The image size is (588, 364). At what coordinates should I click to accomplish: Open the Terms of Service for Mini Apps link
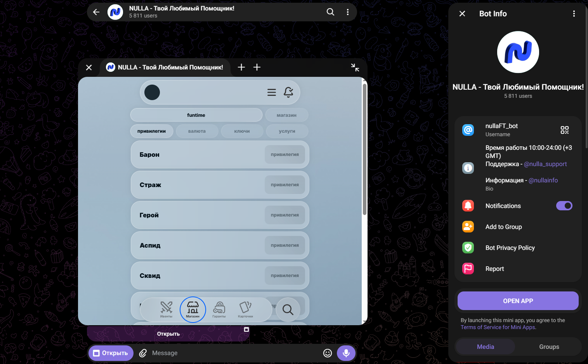(x=498, y=327)
